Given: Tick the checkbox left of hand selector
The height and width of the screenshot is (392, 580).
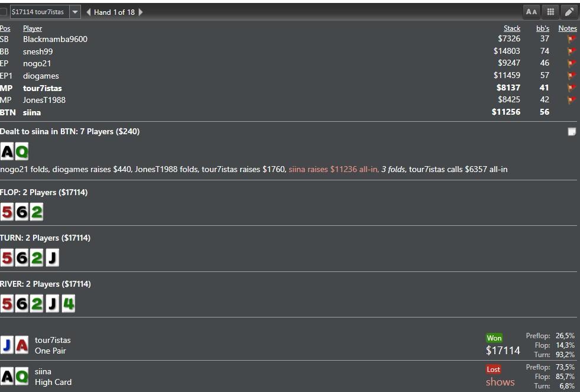Looking at the screenshot, I should pos(4,12).
